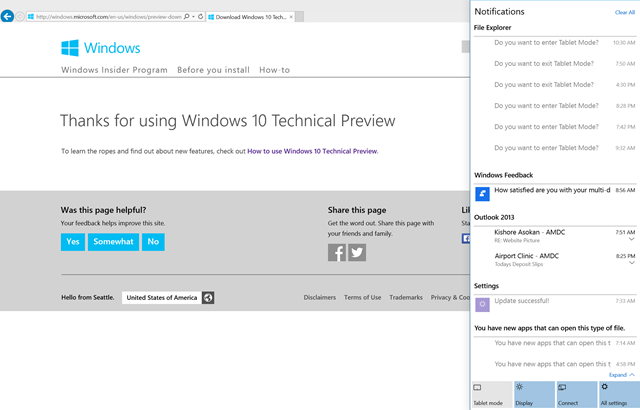Viewport: 640px width, 410px height.
Task: Open Before you install menu item
Action: point(213,70)
